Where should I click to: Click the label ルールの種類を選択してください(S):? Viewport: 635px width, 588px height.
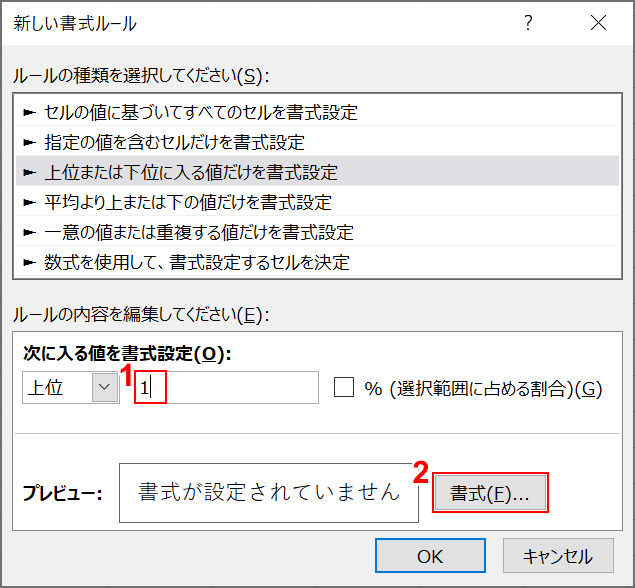(x=141, y=76)
